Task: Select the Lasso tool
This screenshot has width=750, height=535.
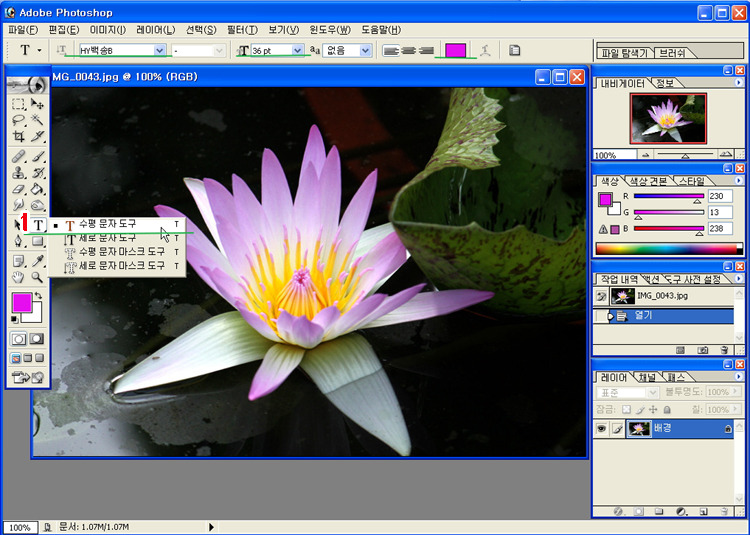Action: pos(19,120)
